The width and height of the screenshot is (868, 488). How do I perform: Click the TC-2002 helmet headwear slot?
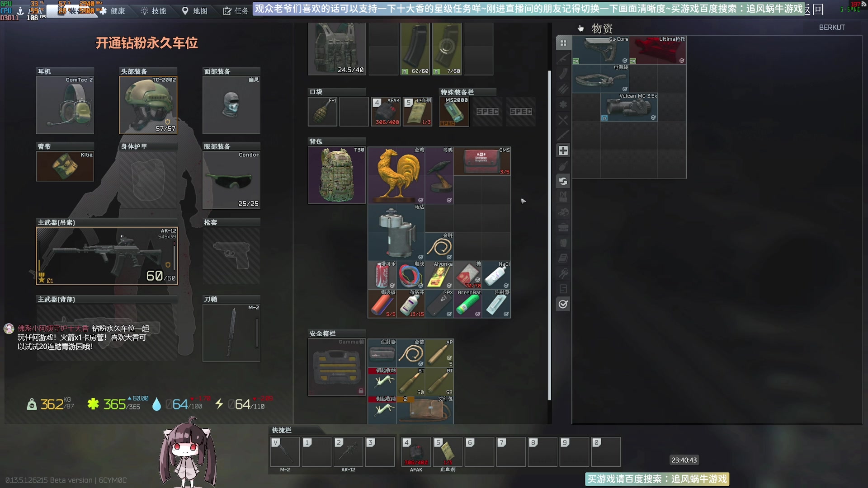[x=148, y=105]
